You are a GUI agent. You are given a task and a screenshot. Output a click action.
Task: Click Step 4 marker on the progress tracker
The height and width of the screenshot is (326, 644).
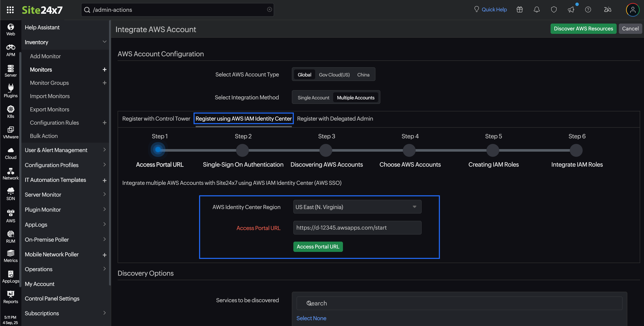tap(409, 150)
